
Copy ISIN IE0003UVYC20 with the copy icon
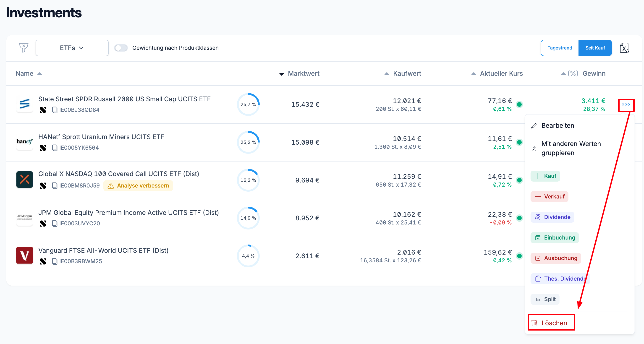pyautogui.click(x=55, y=224)
